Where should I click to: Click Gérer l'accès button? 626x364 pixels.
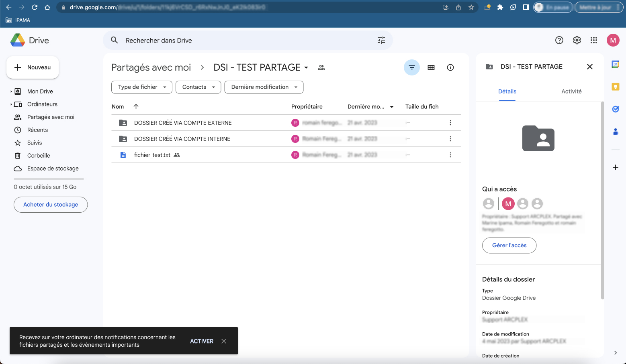[509, 245]
